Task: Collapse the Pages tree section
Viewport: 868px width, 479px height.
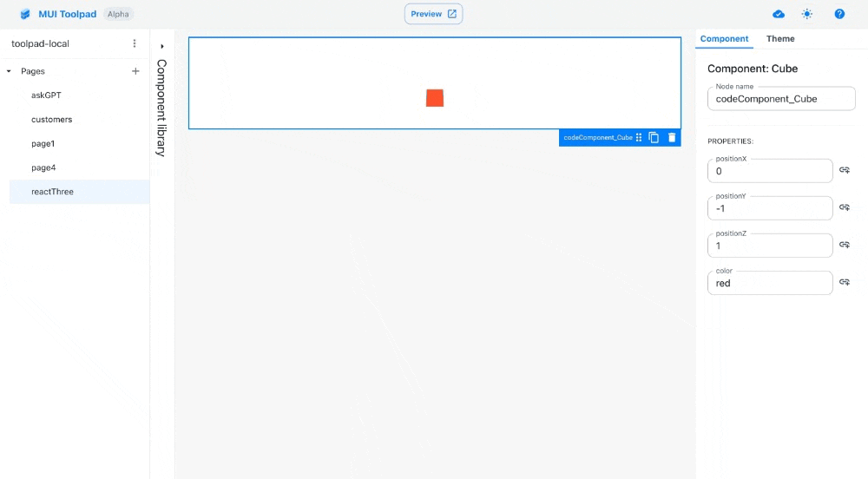Action: tap(9, 71)
